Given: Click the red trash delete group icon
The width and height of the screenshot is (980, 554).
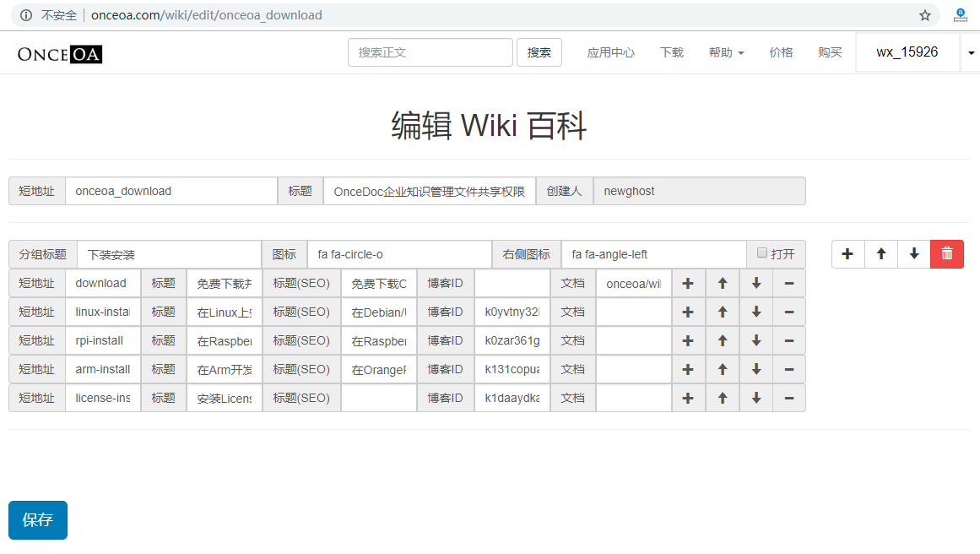Looking at the screenshot, I should pos(947,254).
